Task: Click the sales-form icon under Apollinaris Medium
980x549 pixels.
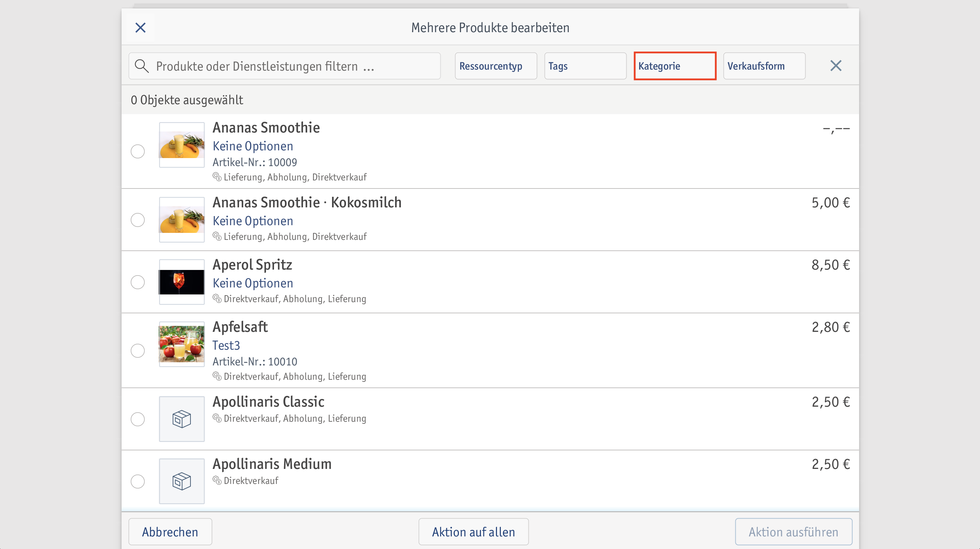Action: coord(217,480)
